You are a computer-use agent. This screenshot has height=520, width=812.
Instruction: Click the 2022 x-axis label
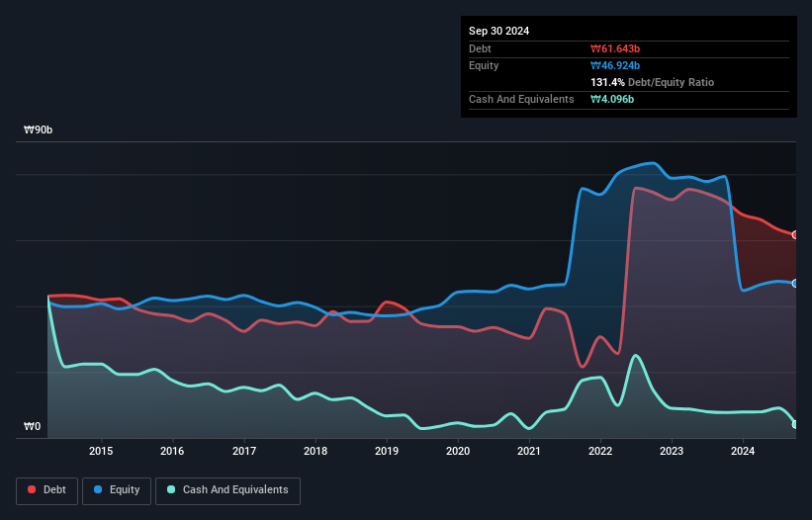click(x=600, y=451)
